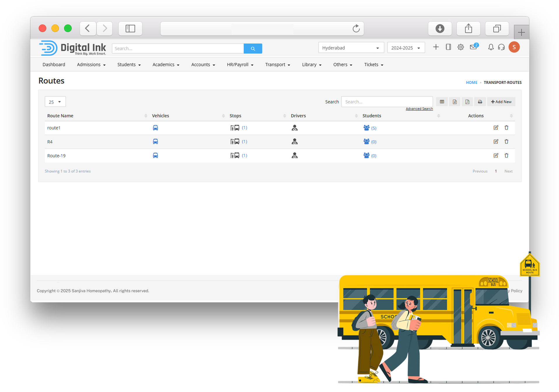The width and height of the screenshot is (559, 392).
Task: Click the driver icon for Route-19
Action: [x=294, y=156]
